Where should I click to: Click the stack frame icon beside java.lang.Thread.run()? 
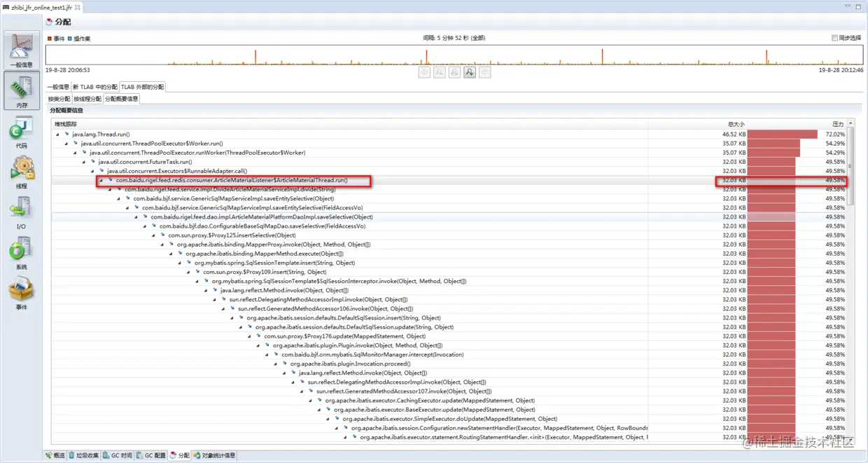66,134
